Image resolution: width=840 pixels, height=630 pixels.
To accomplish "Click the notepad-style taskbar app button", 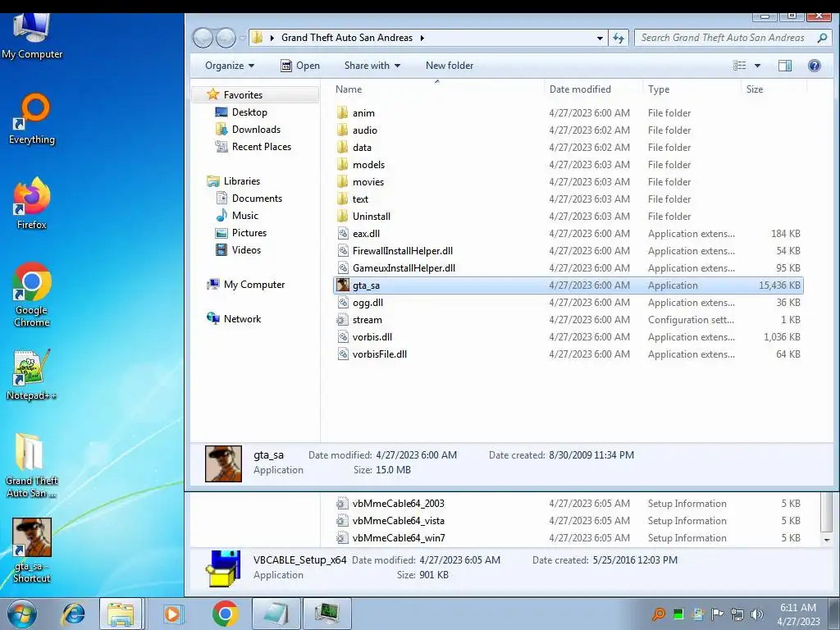I will click(276, 614).
